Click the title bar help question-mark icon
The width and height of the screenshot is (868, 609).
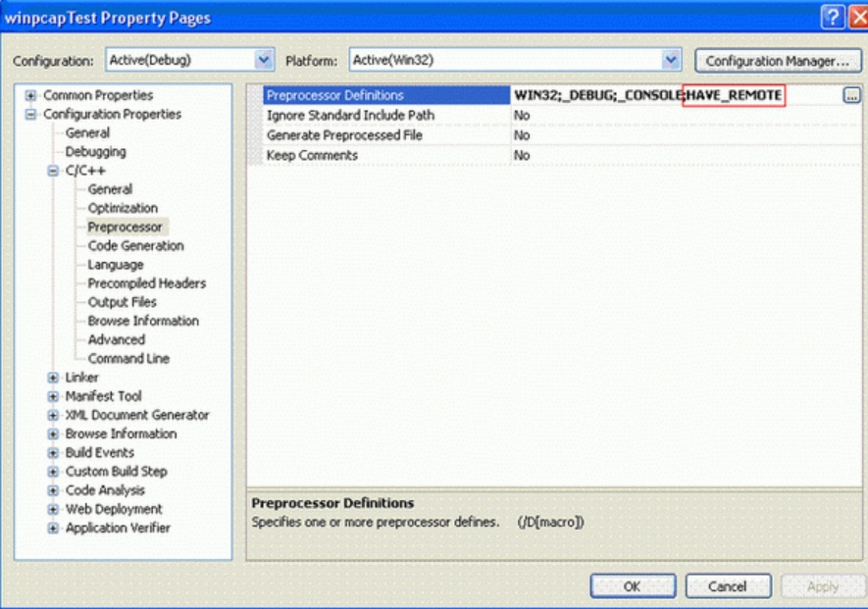click(832, 18)
